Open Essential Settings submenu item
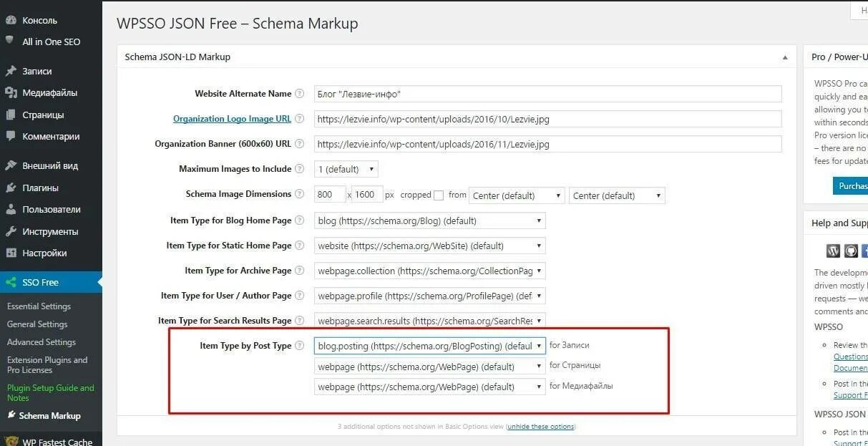 click(39, 306)
